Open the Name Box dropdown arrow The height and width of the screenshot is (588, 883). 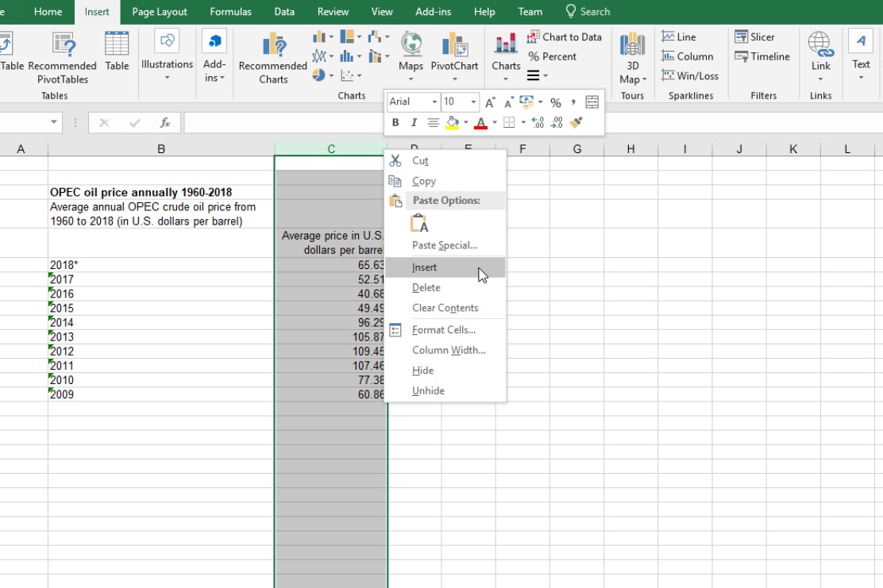click(53, 122)
